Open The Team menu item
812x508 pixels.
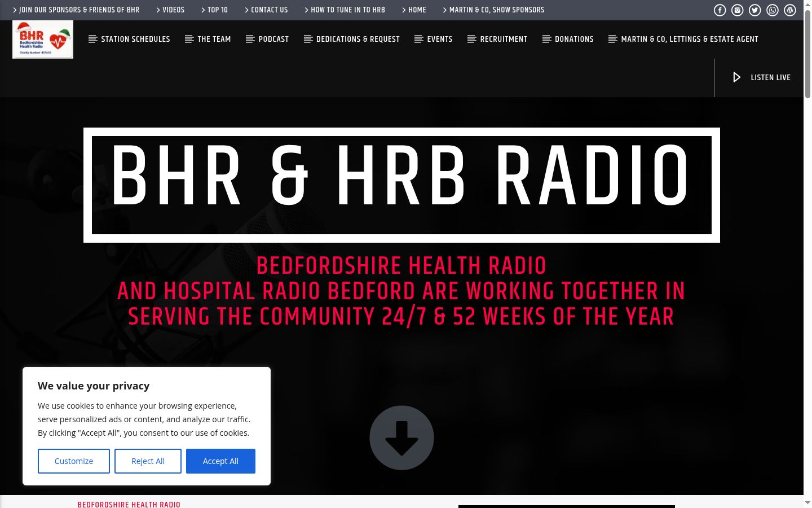(214, 39)
